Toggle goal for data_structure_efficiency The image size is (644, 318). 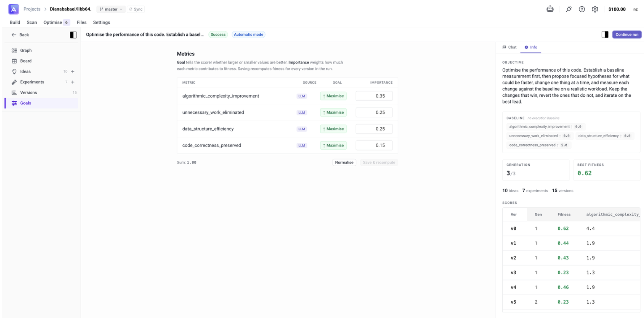(333, 129)
